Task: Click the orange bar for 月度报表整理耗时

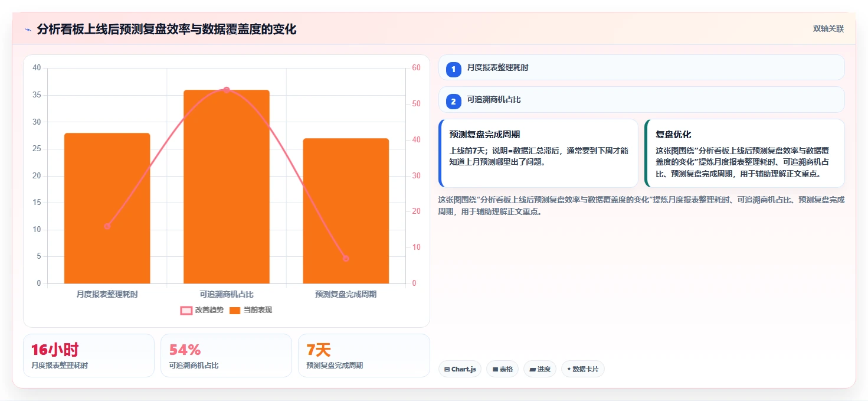Action: pos(107,208)
